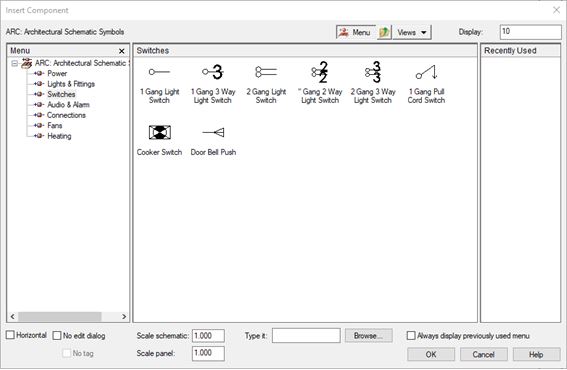Image resolution: width=567 pixels, height=370 pixels.
Task: Select the Switches category in the tree
Action: point(61,94)
